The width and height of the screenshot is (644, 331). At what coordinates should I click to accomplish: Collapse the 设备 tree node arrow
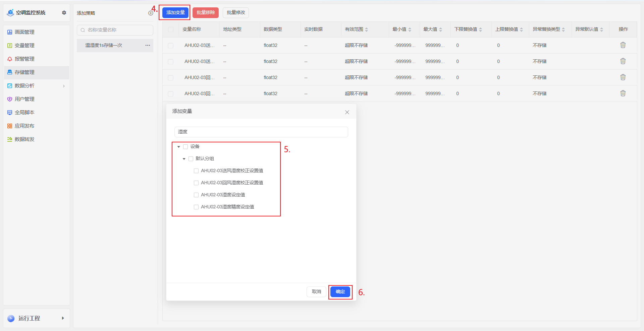tap(179, 147)
